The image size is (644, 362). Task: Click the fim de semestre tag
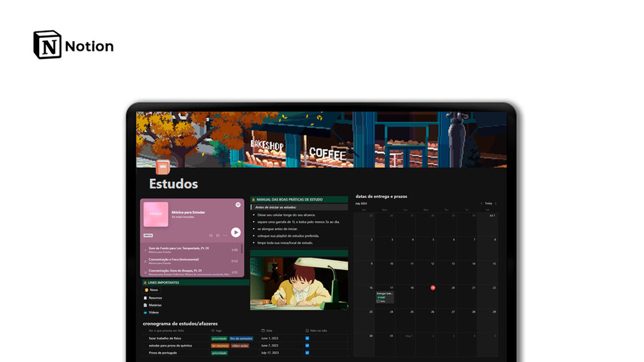point(241,338)
